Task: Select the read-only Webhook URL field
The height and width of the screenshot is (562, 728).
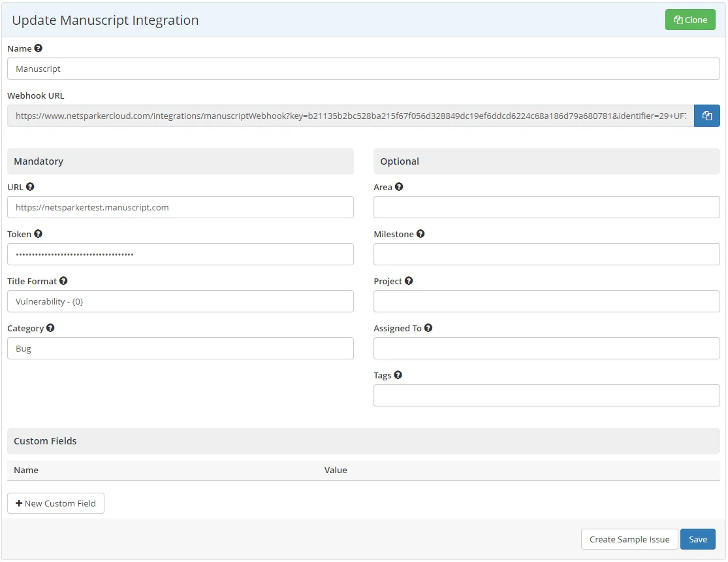Action: [x=351, y=116]
